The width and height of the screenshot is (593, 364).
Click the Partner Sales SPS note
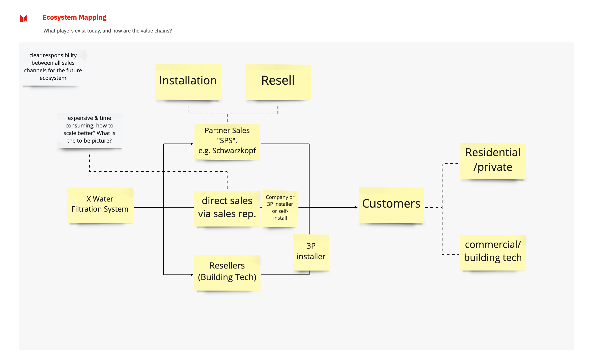click(x=227, y=142)
